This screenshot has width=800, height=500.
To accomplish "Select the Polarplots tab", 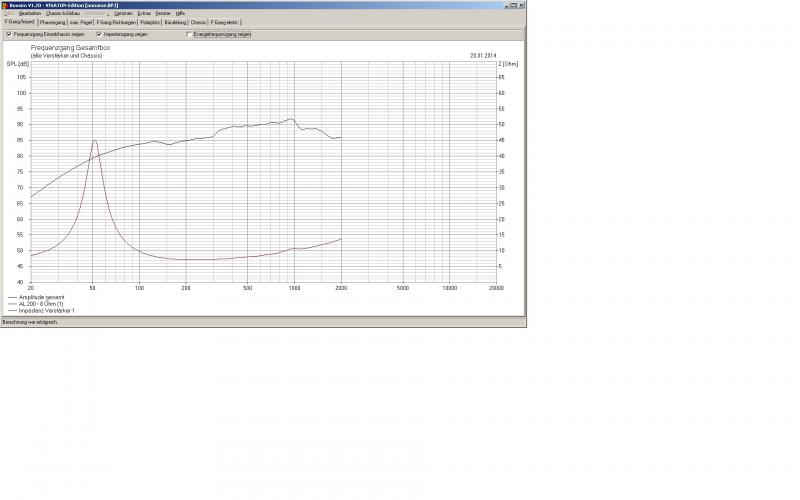I will (x=149, y=21).
